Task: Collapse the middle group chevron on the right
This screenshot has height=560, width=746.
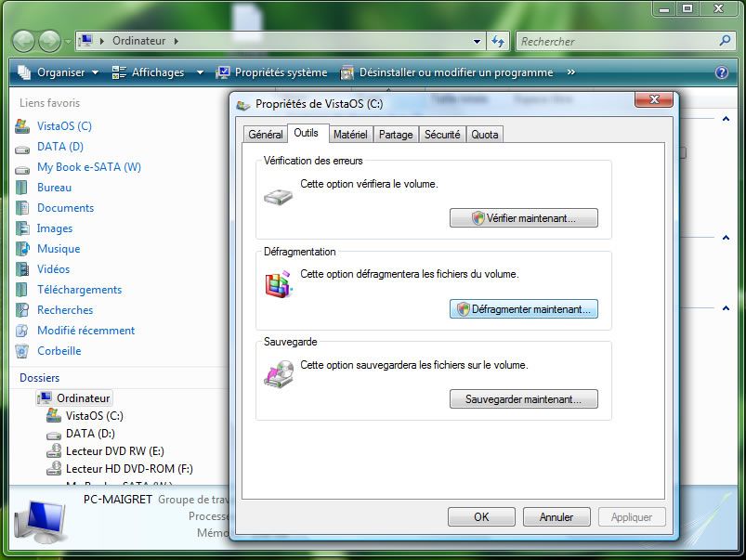Action: click(x=726, y=237)
